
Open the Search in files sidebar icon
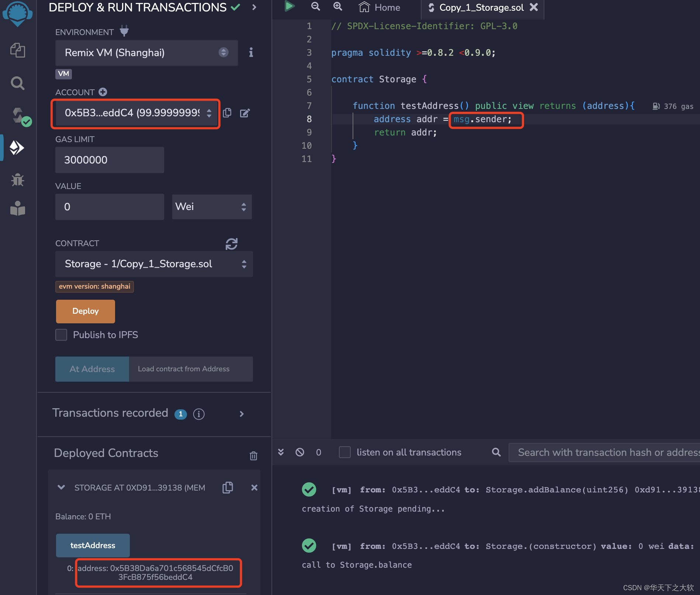pyautogui.click(x=17, y=83)
